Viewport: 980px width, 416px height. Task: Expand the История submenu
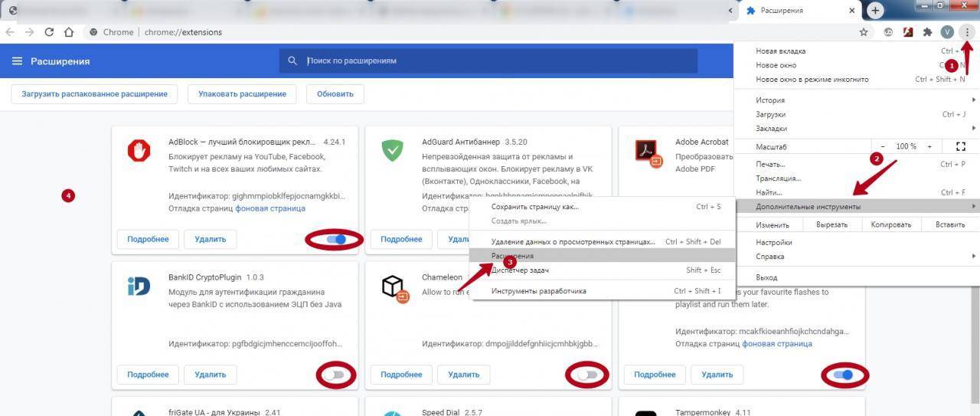pos(856,100)
